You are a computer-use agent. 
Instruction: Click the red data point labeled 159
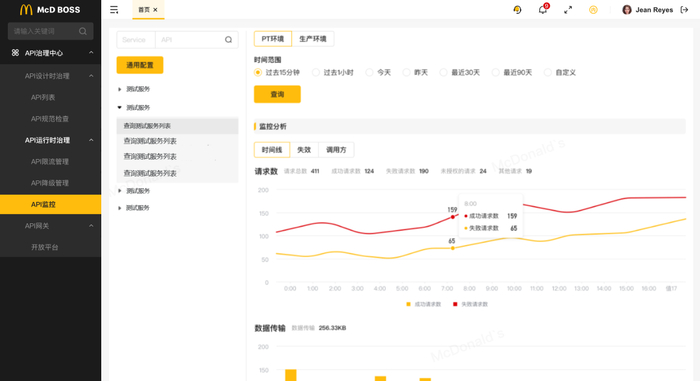[x=452, y=217]
